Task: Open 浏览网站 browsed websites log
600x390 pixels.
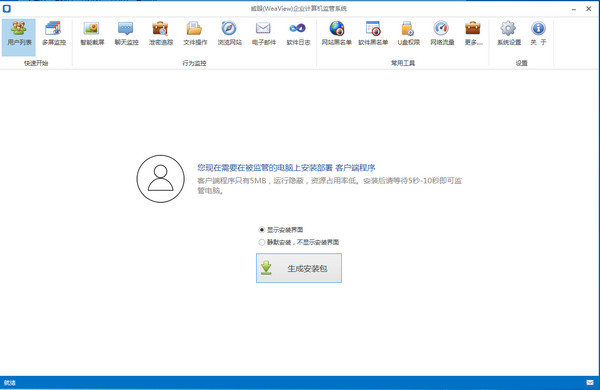Action: pos(229,34)
